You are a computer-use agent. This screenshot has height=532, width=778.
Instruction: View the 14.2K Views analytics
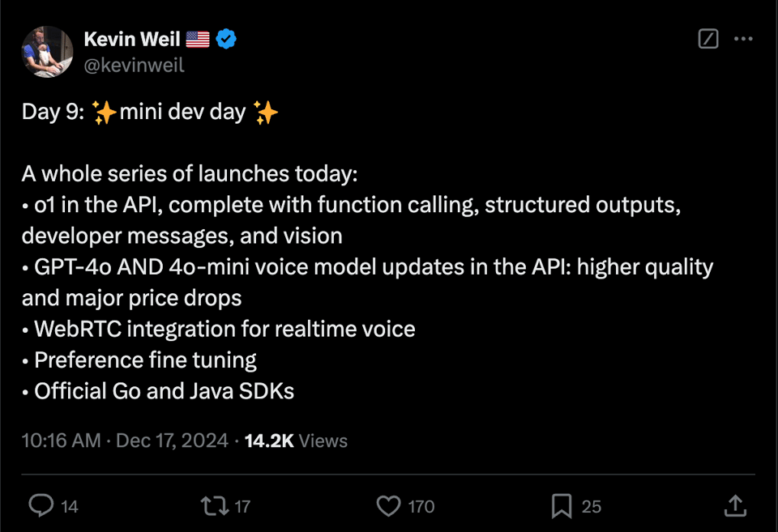[296, 440]
